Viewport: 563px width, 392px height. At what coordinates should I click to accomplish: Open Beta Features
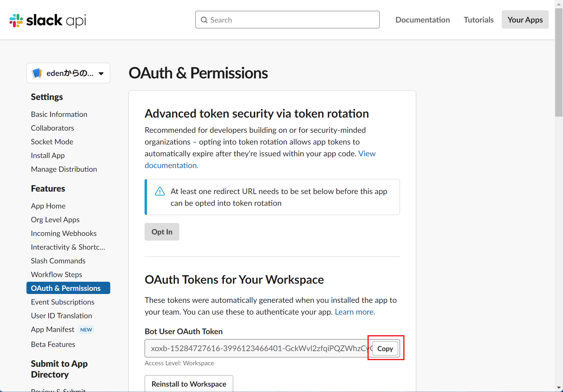(x=53, y=344)
